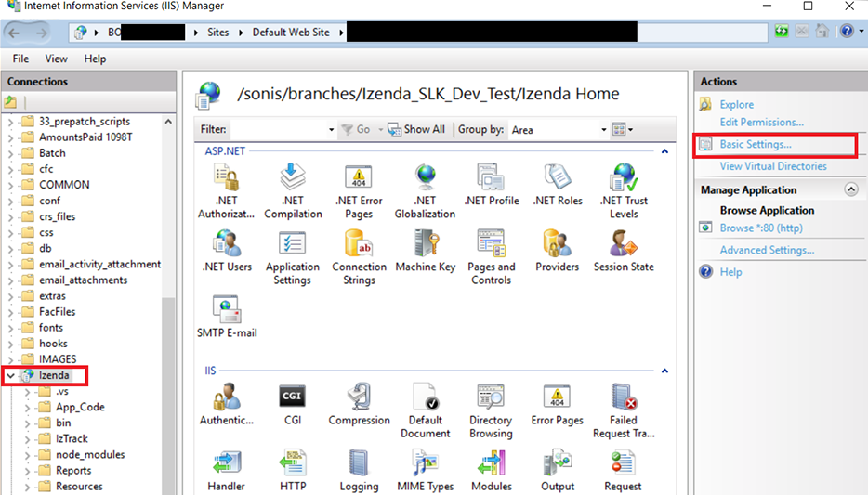868x495 pixels.
Task: Open the Help menu
Action: pyautogui.click(x=95, y=59)
